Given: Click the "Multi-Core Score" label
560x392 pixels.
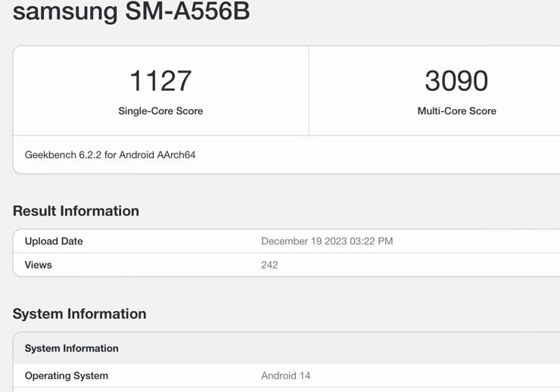Looking at the screenshot, I should pyautogui.click(x=456, y=110).
